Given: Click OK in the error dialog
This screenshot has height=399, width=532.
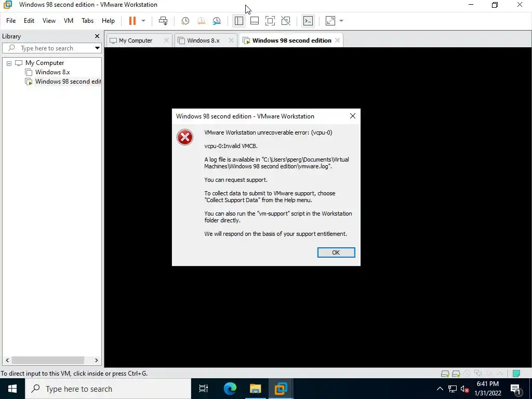Looking at the screenshot, I should (x=336, y=252).
